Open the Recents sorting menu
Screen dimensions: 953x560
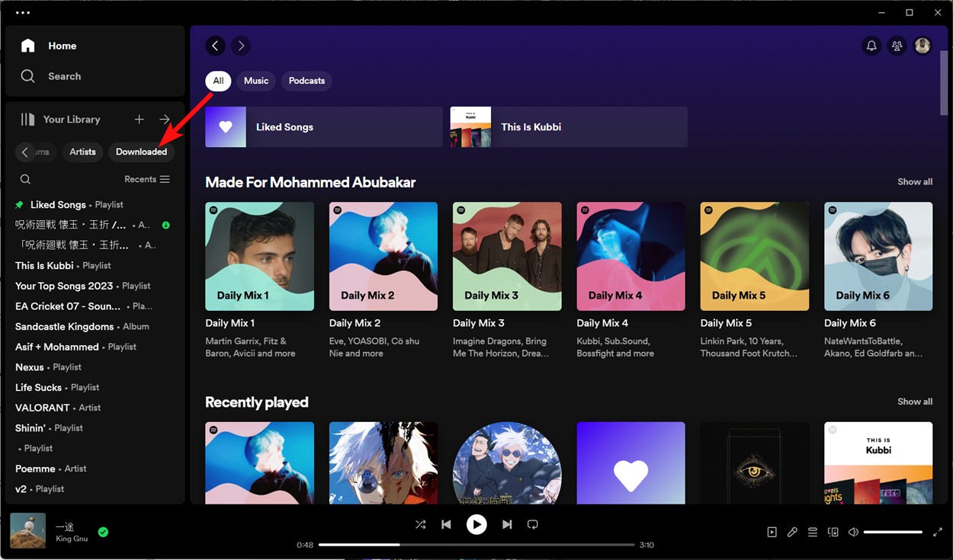coord(146,178)
